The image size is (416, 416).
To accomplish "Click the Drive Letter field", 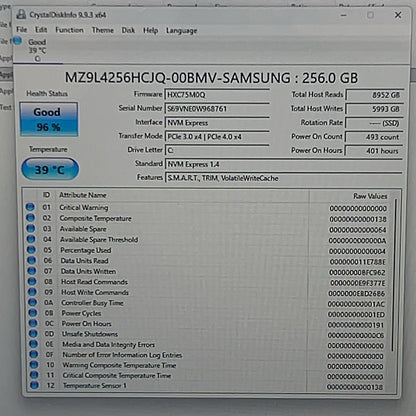I will pos(217,150).
